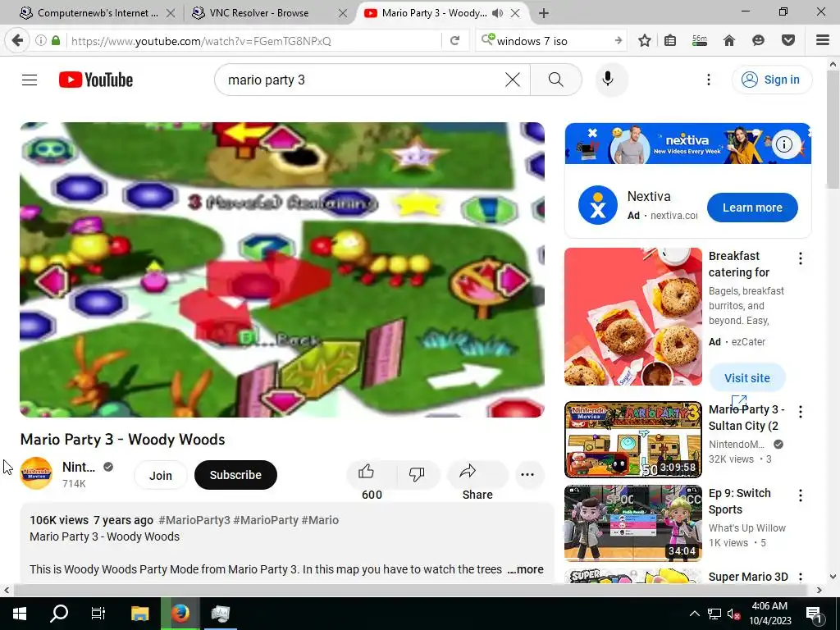
Task: Share the Mario Party 3 video
Action: (477, 473)
